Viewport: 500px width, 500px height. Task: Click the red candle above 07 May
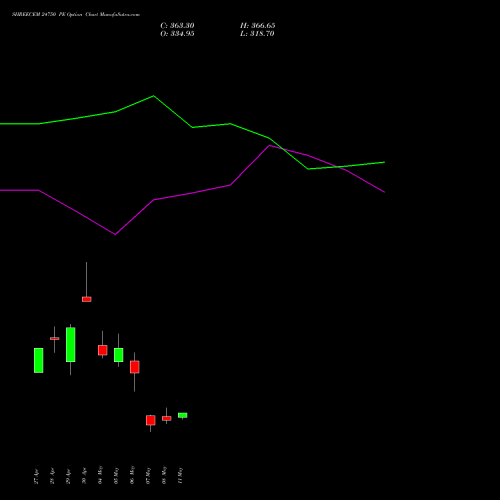coord(151,420)
